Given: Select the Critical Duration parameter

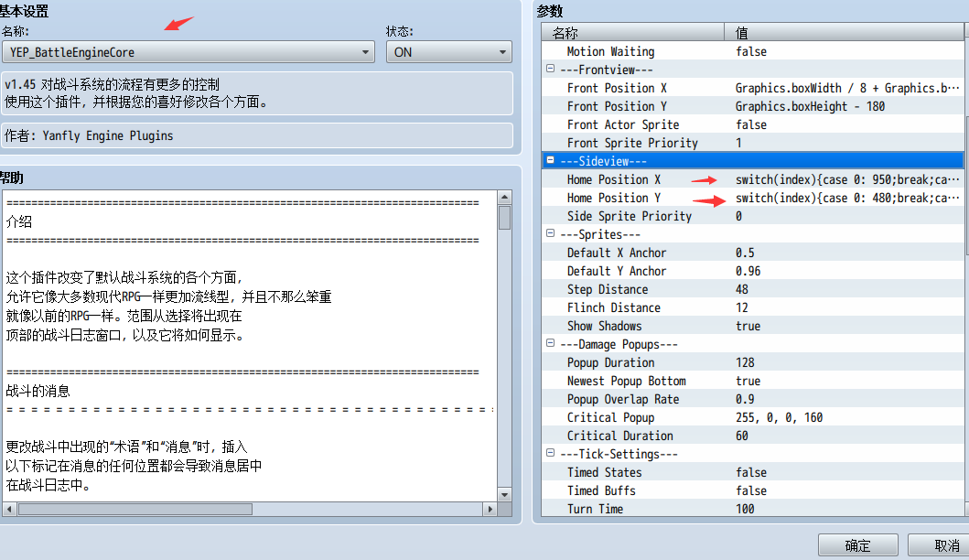Looking at the screenshot, I should [753, 436].
